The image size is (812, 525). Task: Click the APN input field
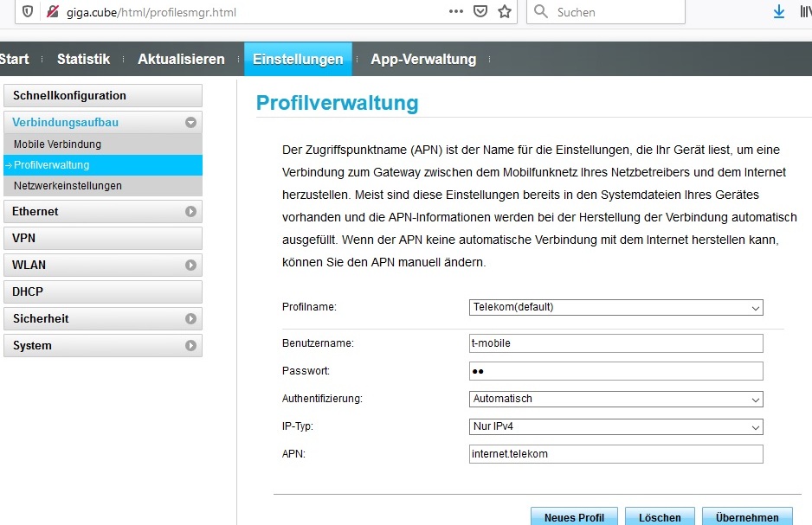tap(615, 454)
